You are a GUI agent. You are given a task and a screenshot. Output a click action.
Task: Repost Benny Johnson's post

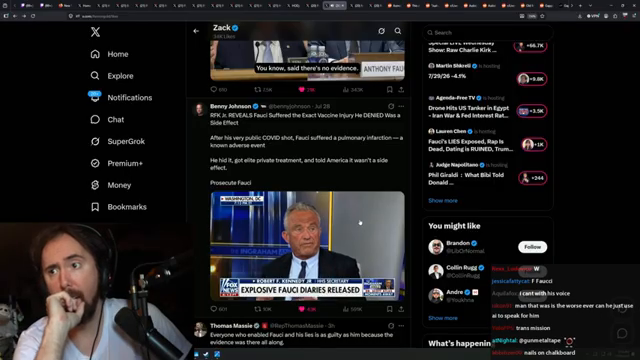[262, 309]
